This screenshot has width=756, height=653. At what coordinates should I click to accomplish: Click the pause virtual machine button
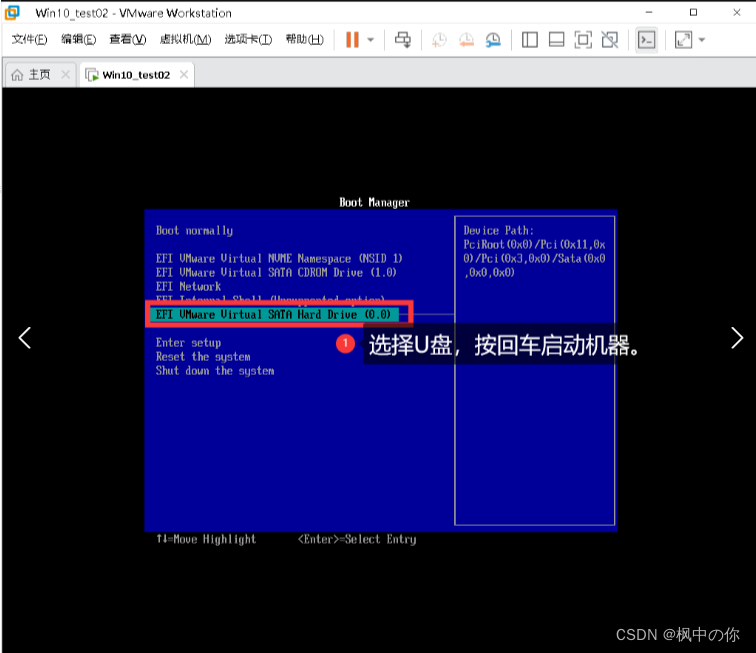tap(352, 40)
